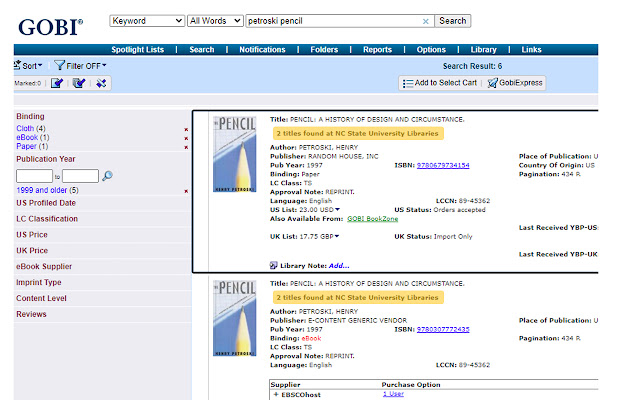Expand the UK Price facet

tap(32, 251)
